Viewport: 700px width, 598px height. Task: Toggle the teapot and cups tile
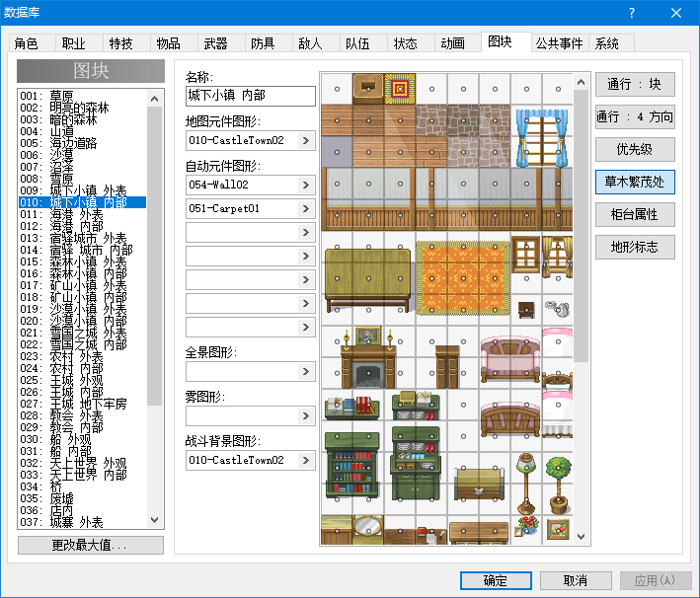(558, 308)
